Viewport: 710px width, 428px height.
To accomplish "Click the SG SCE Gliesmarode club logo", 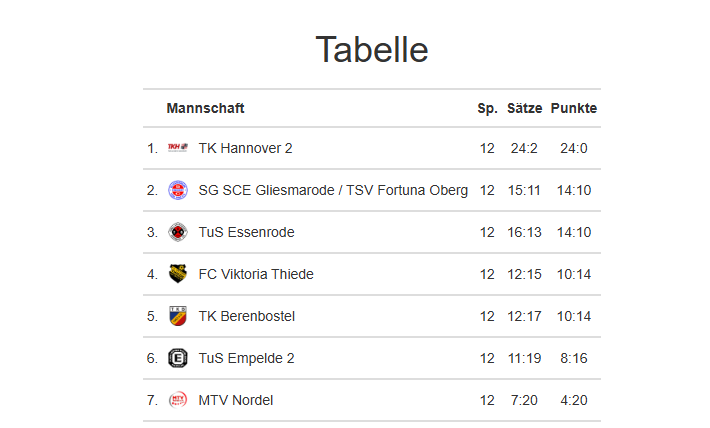I will (178, 190).
